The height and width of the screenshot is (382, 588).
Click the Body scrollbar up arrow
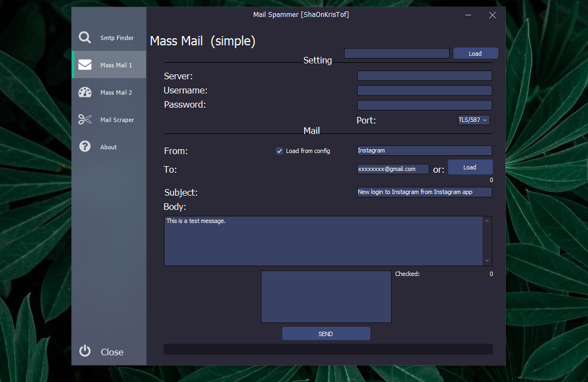487,221
